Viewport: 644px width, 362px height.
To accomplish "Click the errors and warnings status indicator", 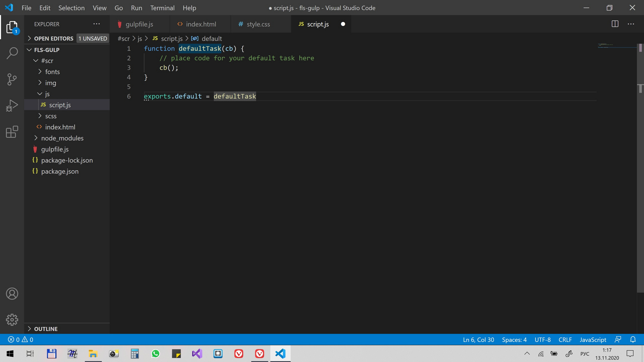I will (20, 340).
